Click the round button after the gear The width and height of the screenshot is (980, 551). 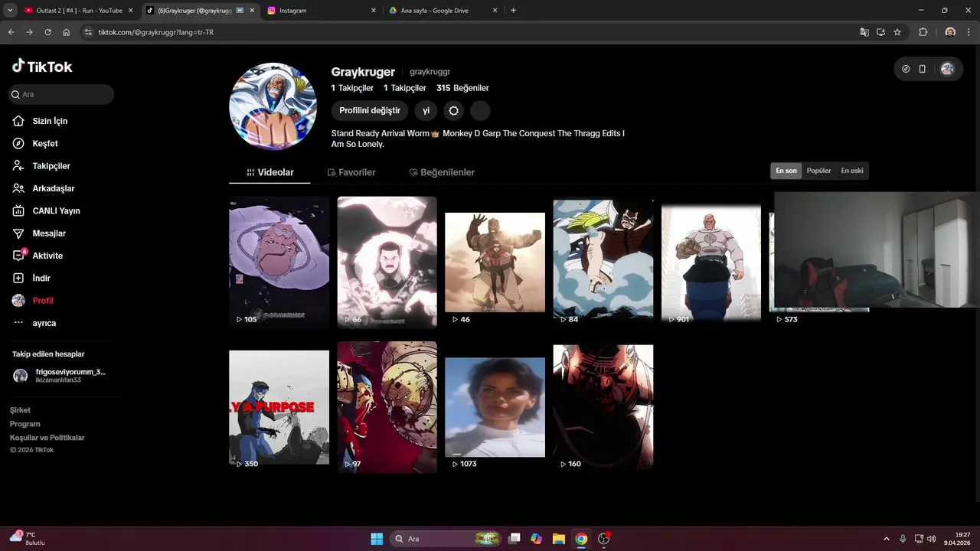tap(480, 111)
